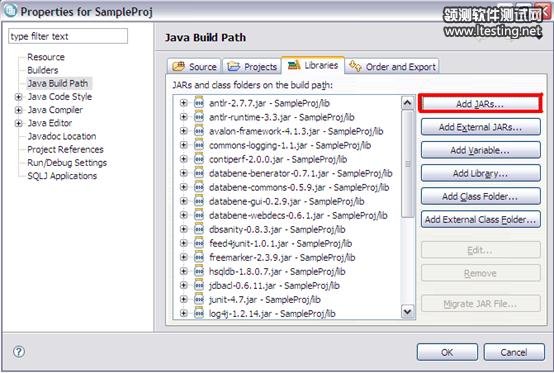Confirm with the OK button
The width and height of the screenshot is (554, 373).
click(447, 352)
